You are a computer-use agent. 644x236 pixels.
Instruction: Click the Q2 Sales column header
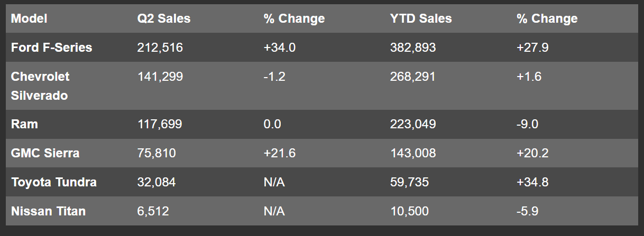coord(163,18)
